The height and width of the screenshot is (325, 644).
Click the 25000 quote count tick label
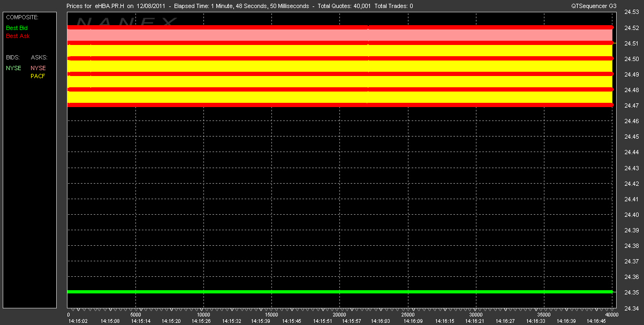408,315
